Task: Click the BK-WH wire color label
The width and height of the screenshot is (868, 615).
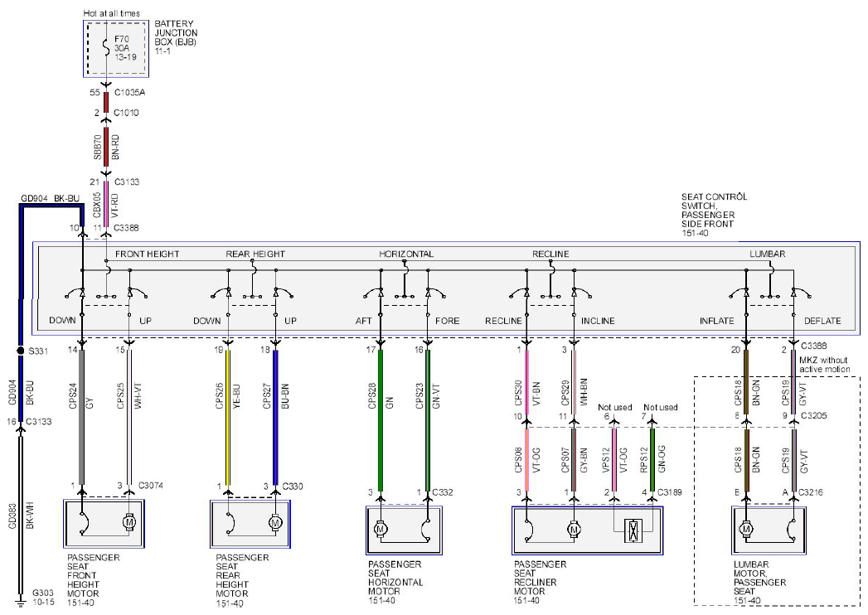Action: (30, 516)
